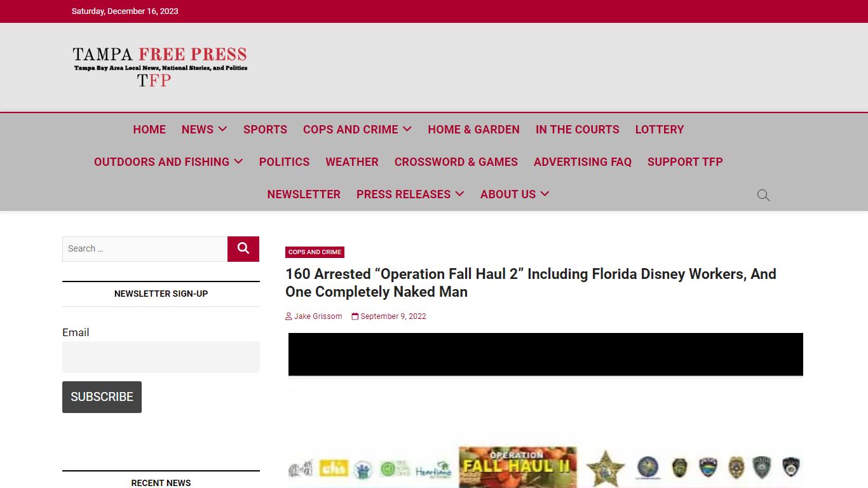Image resolution: width=868 pixels, height=488 pixels.
Task: Click the SUBSCRIBE button
Action: 102,397
